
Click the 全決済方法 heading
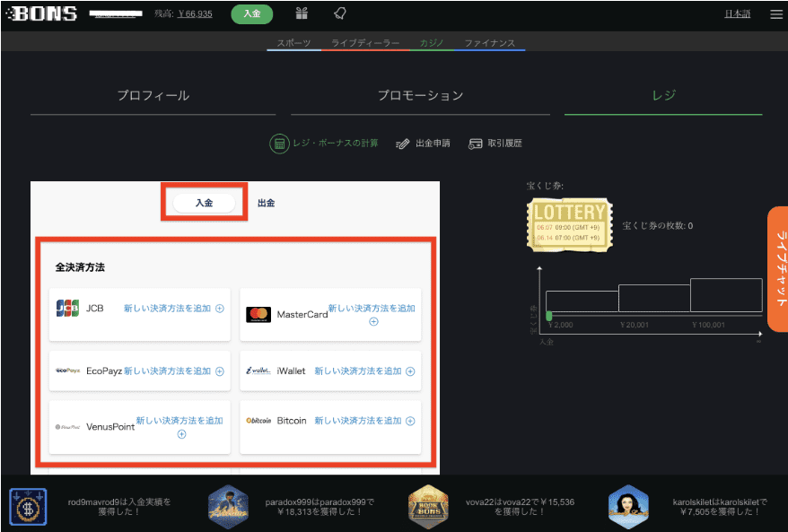coord(80,267)
